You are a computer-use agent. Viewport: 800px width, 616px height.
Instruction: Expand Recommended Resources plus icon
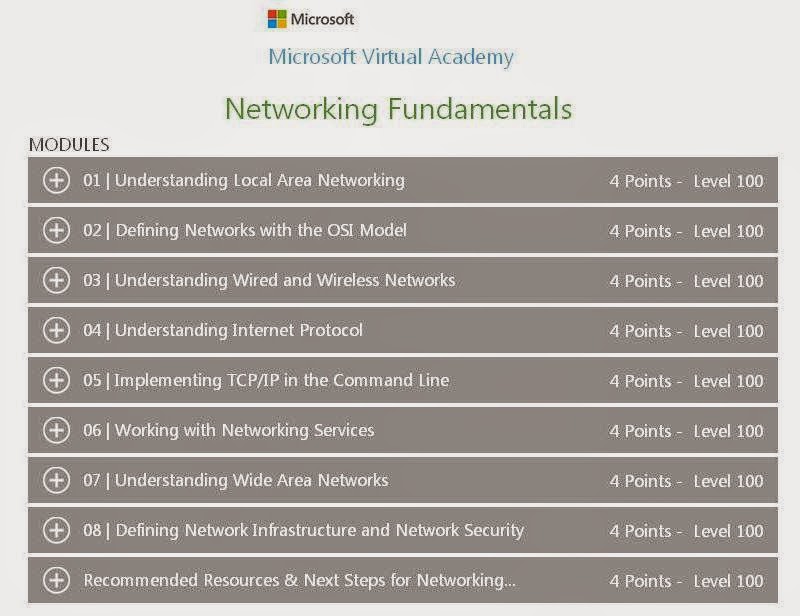(x=57, y=581)
